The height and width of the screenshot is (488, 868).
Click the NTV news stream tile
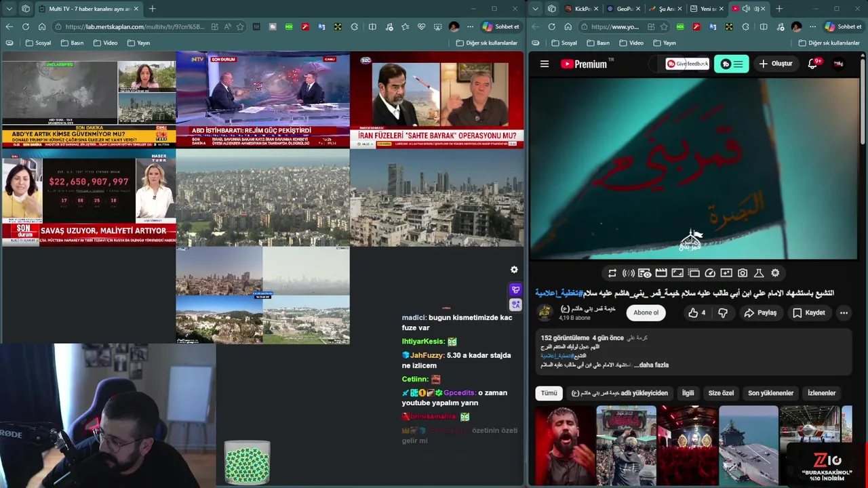pyautogui.click(x=262, y=100)
